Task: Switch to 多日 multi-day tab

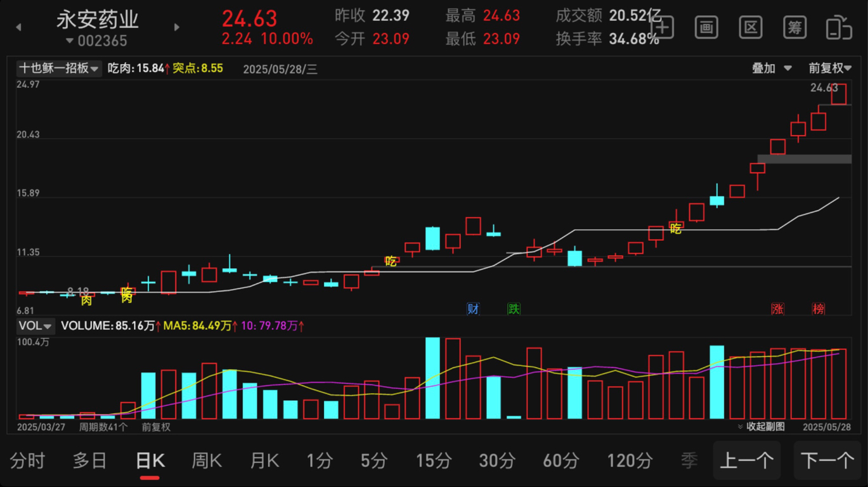Action: 89,461
